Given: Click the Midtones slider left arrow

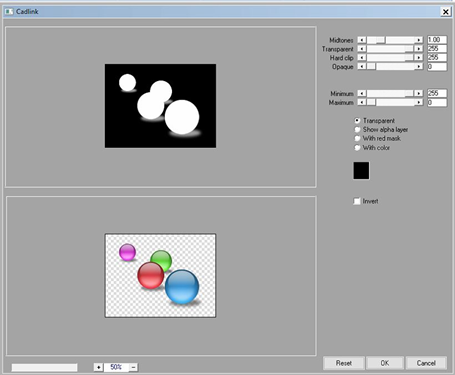Looking at the screenshot, I should 362,40.
